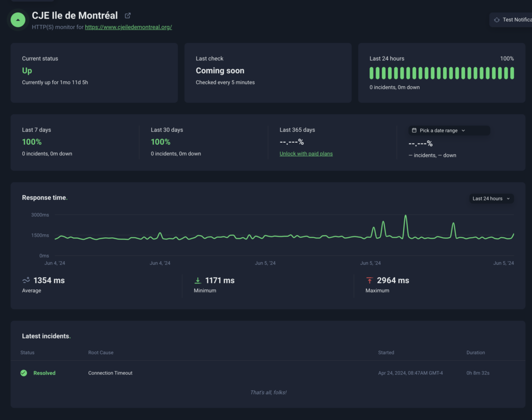The height and width of the screenshot is (420, 532).
Task: Open the cjeiledemontreal.org monitored URL link
Action: tap(128, 27)
